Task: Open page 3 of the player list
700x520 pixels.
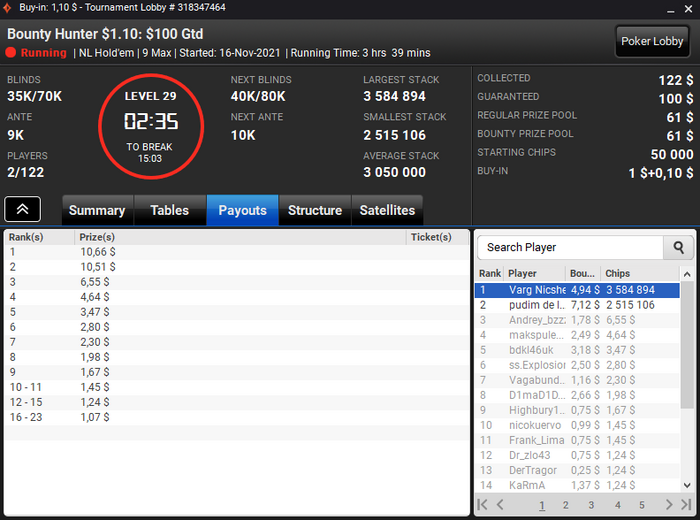Action: (x=591, y=505)
